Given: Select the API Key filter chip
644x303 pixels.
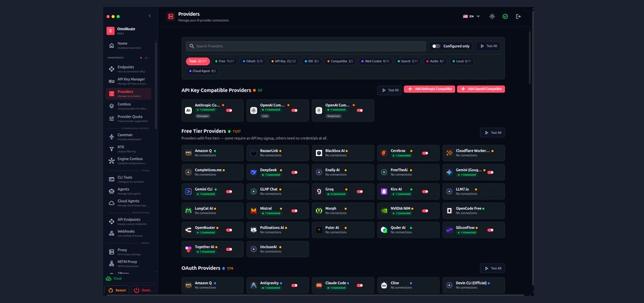Looking at the screenshot, I should tap(284, 61).
